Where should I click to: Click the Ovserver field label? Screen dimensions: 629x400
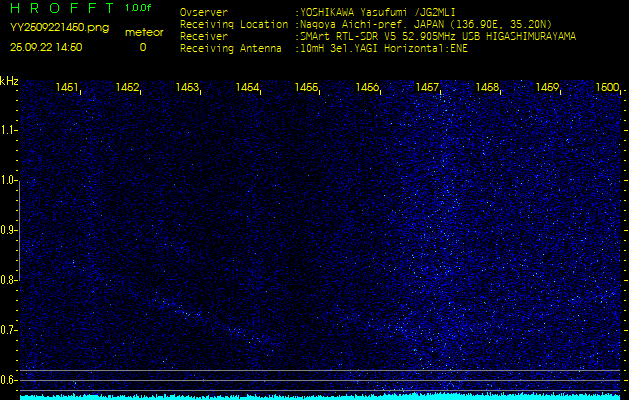[204, 12]
